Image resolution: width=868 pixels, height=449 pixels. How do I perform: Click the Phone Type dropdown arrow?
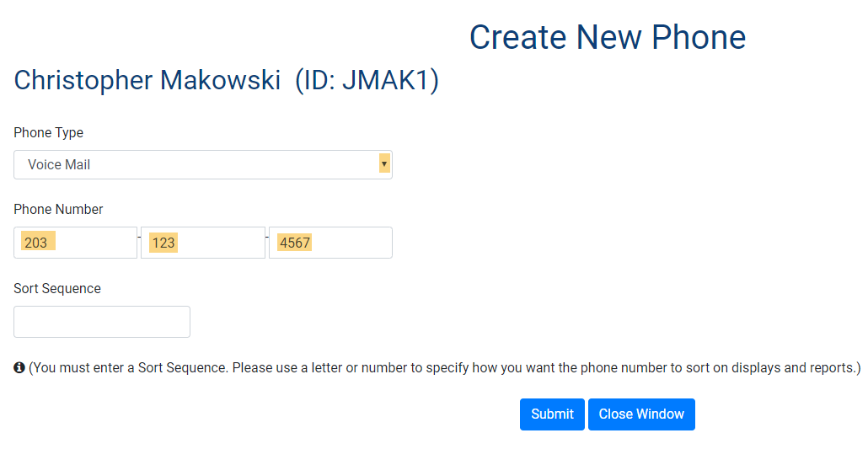coord(384,164)
